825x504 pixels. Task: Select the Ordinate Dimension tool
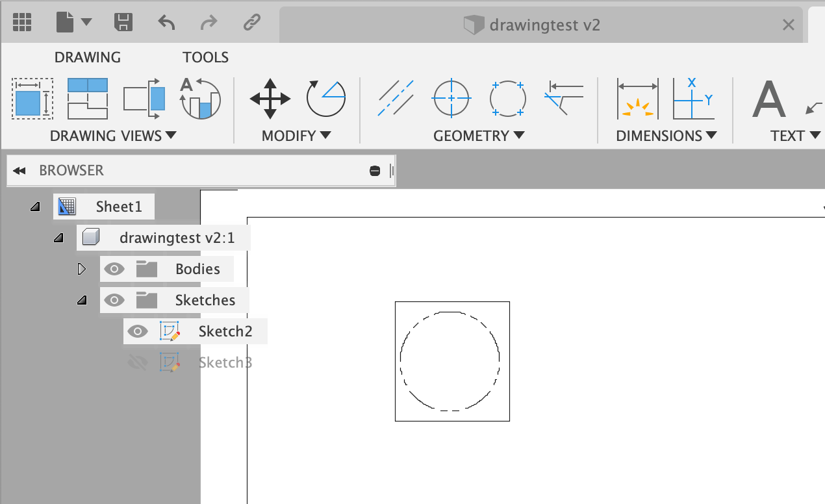(693, 99)
